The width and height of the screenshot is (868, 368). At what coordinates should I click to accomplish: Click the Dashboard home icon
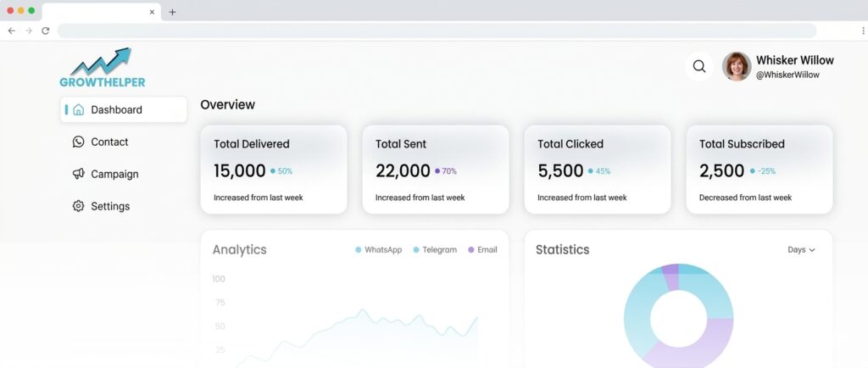pyautogui.click(x=79, y=109)
